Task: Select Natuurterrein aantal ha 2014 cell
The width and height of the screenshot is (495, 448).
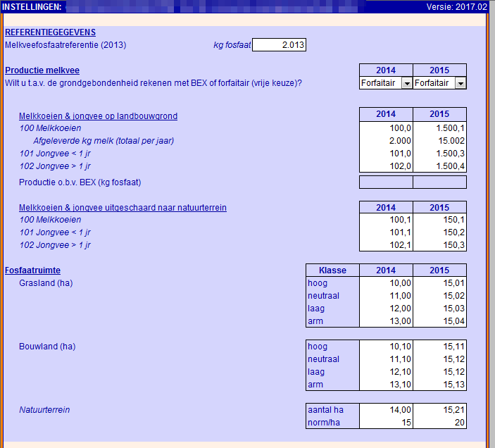Action: 386,410
